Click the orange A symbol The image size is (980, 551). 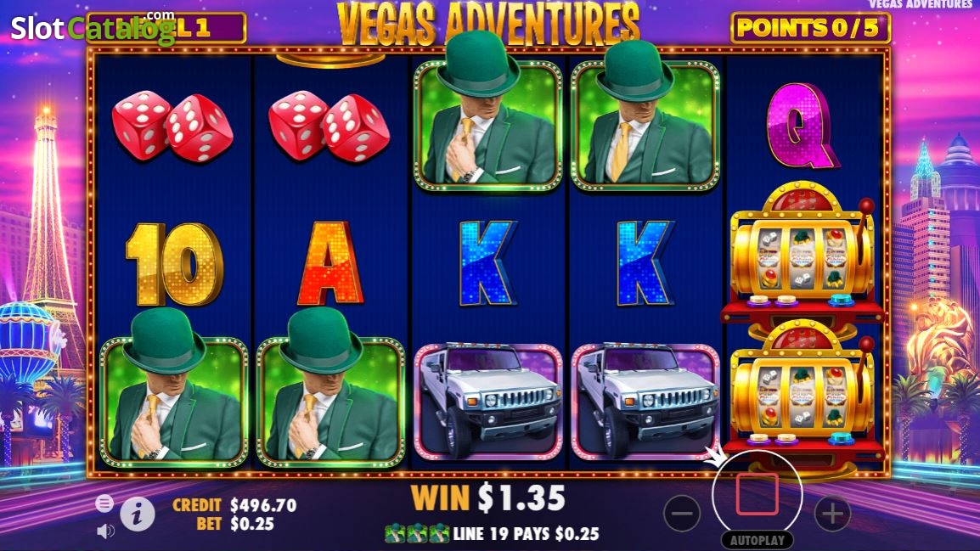point(330,263)
